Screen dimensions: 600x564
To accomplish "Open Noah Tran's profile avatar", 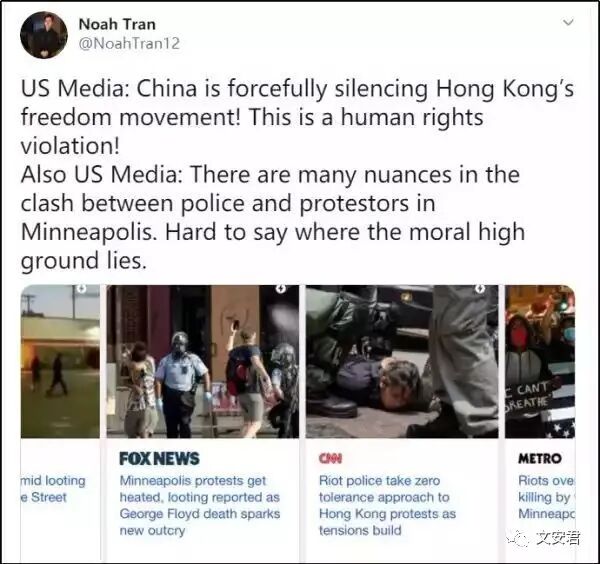I will pyautogui.click(x=44, y=35).
